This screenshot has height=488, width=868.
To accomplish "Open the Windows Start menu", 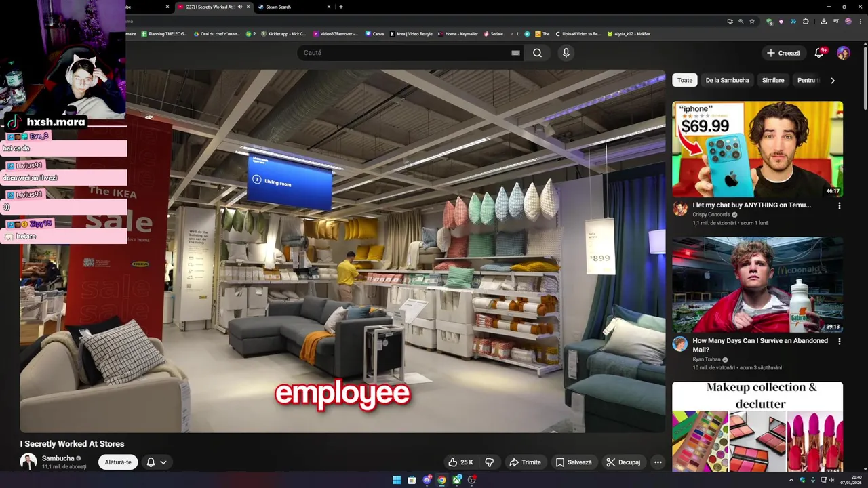I will click(x=397, y=480).
